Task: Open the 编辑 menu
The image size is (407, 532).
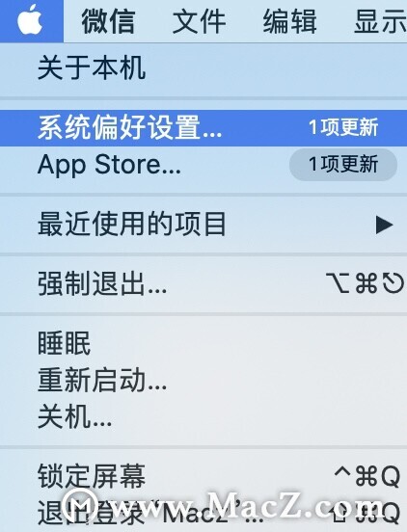Action: (x=289, y=21)
